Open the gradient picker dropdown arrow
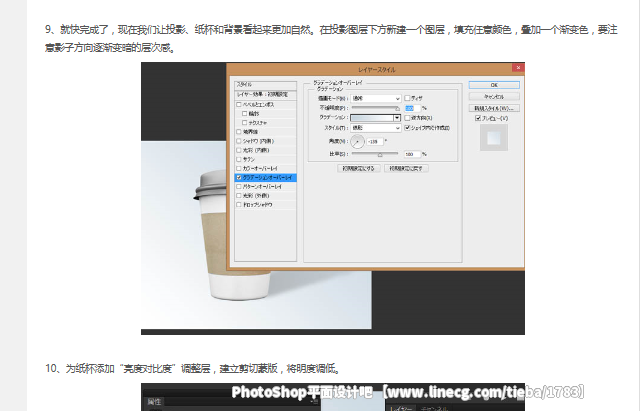 tap(397, 117)
